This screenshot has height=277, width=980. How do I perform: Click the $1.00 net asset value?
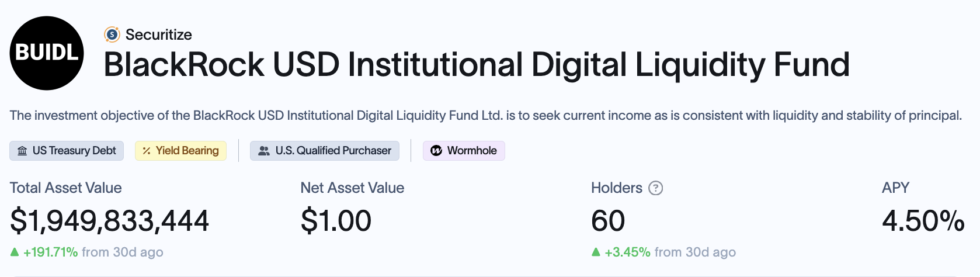pyautogui.click(x=336, y=221)
